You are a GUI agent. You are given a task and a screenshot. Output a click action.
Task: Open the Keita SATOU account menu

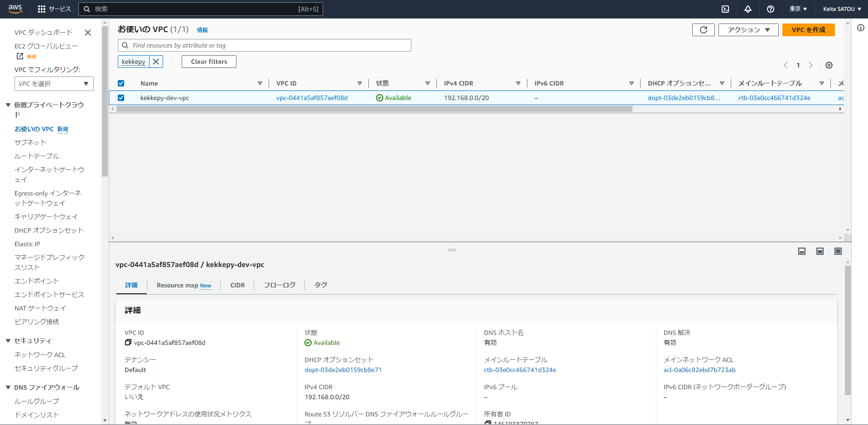[842, 9]
